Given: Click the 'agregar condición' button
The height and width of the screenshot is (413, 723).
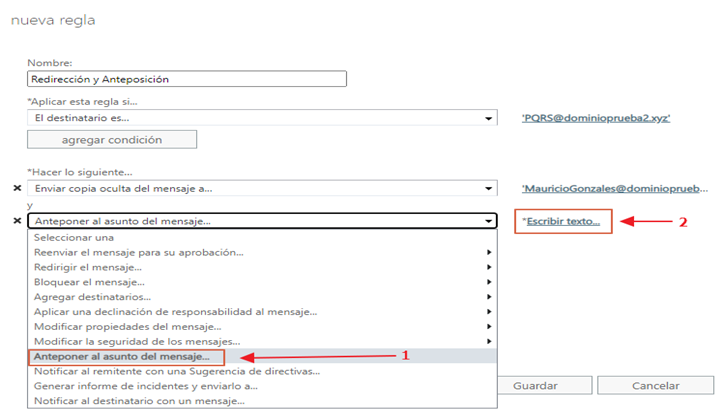Looking at the screenshot, I should [x=112, y=139].
